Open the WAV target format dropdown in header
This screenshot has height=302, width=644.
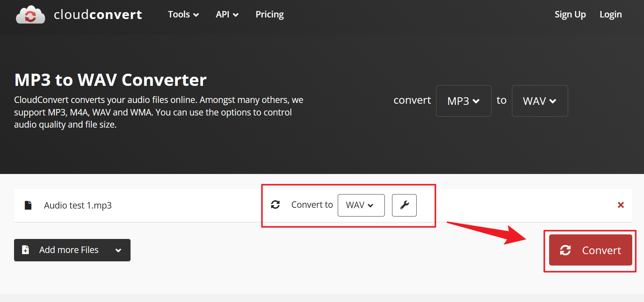point(540,101)
